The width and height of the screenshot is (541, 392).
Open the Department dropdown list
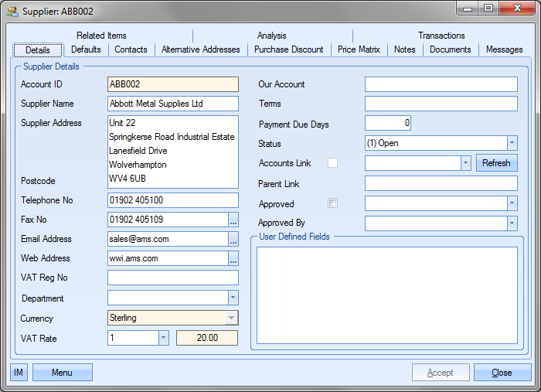click(233, 298)
